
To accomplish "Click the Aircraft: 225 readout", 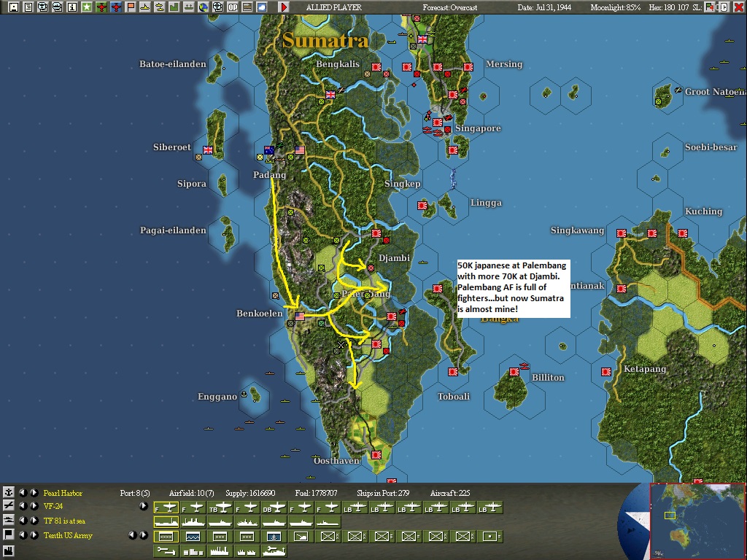I will click(x=449, y=493).
